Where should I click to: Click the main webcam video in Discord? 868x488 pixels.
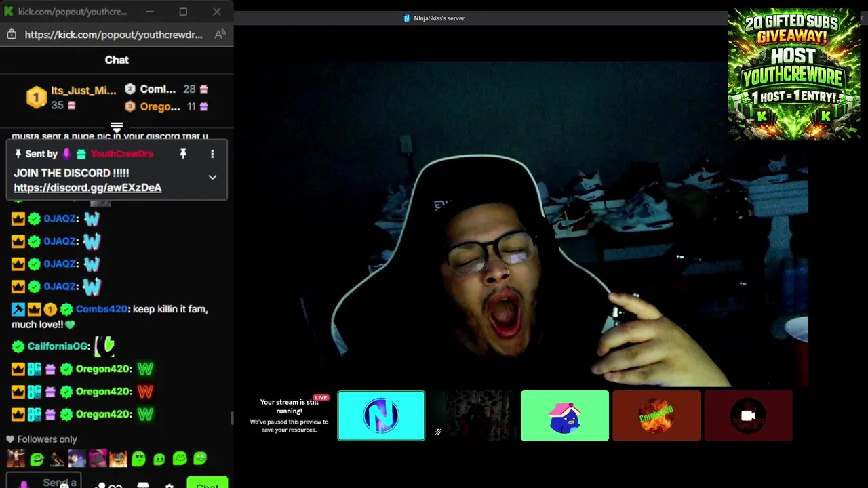click(x=521, y=224)
